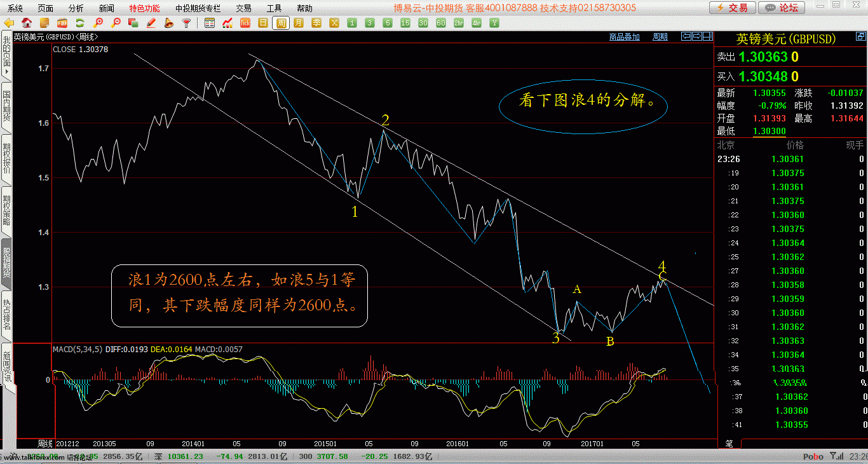This screenshot has height=464, width=868.
Task: Select the 2hr period button
Action: (x=459, y=23)
